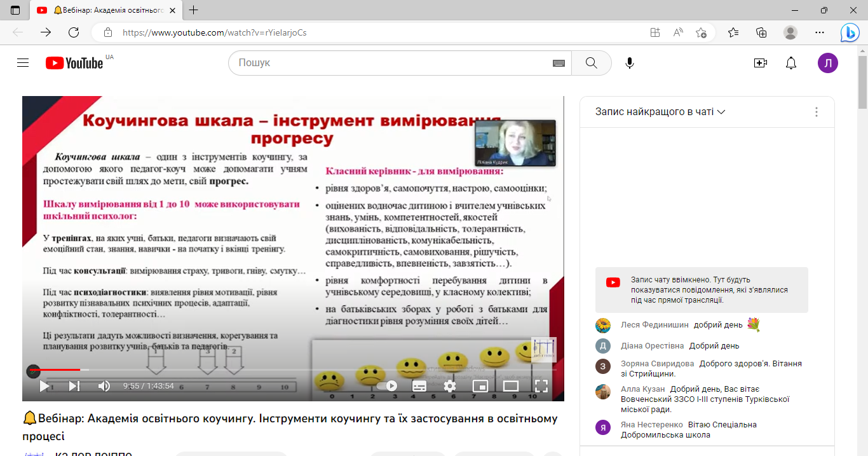The width and height of the screenshot is (868, 456).
Task: Mute the video volume
Action: (104, 385)
